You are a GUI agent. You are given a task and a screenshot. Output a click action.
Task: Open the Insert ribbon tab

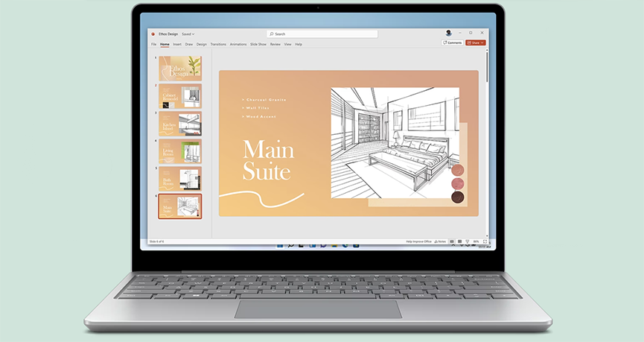point(177,44)
